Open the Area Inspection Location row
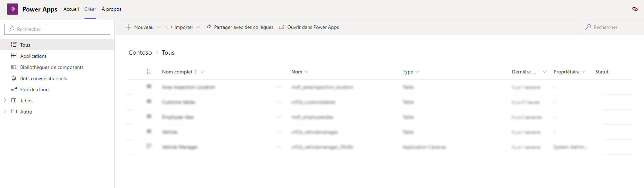Image resolution: width=644 pixels, height=188 pixels. click(379, 87)
